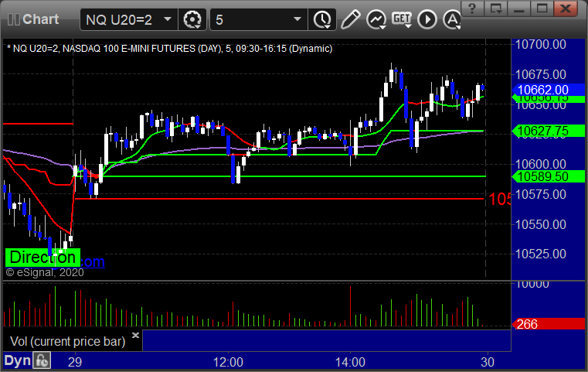Viewport: 588px width, 372px height.
Task: Click the 10675.00 price axis label
Action: click(541, 75)
